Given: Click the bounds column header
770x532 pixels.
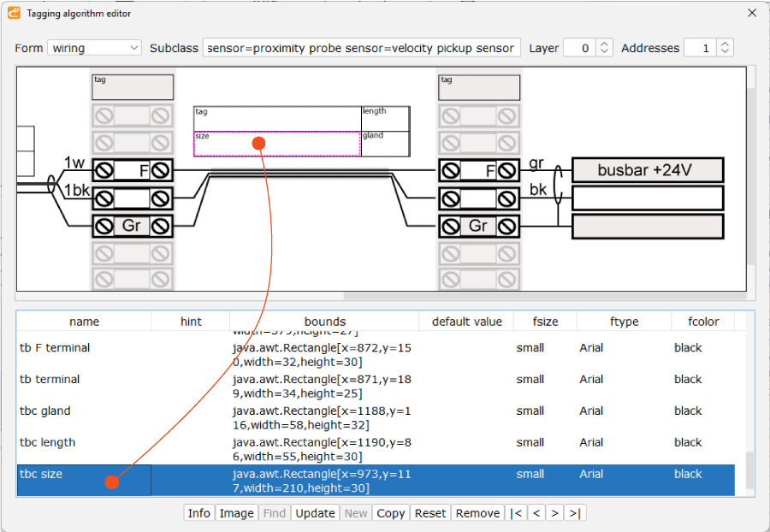Looking at the screenshot, I should [324, 322].
